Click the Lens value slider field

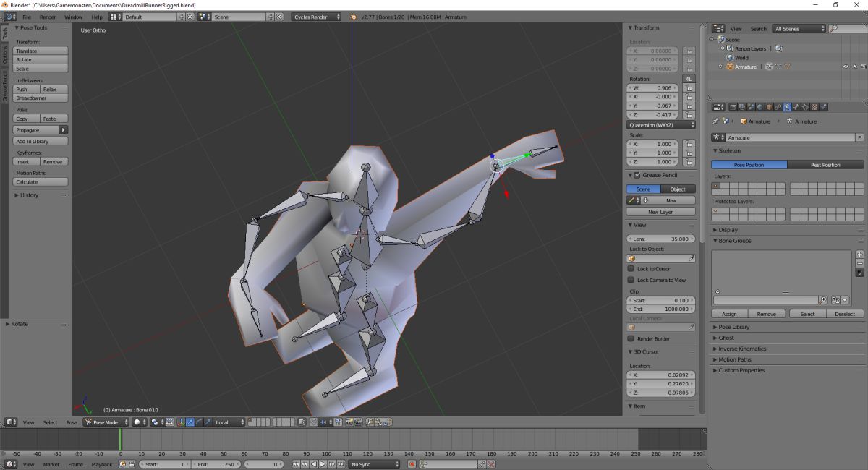[661, 239]
